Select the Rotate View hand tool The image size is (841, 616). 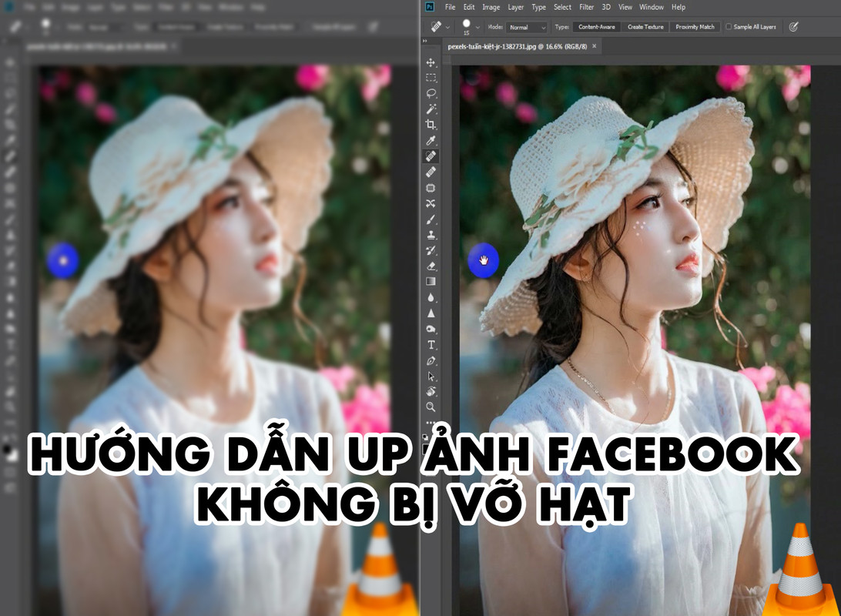(x=431, y=391)
